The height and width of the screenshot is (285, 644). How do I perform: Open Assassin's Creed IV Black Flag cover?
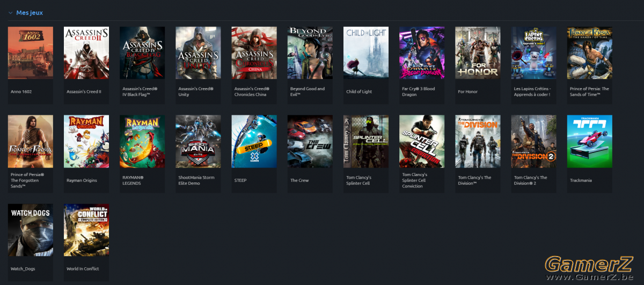tap(142, 53)
